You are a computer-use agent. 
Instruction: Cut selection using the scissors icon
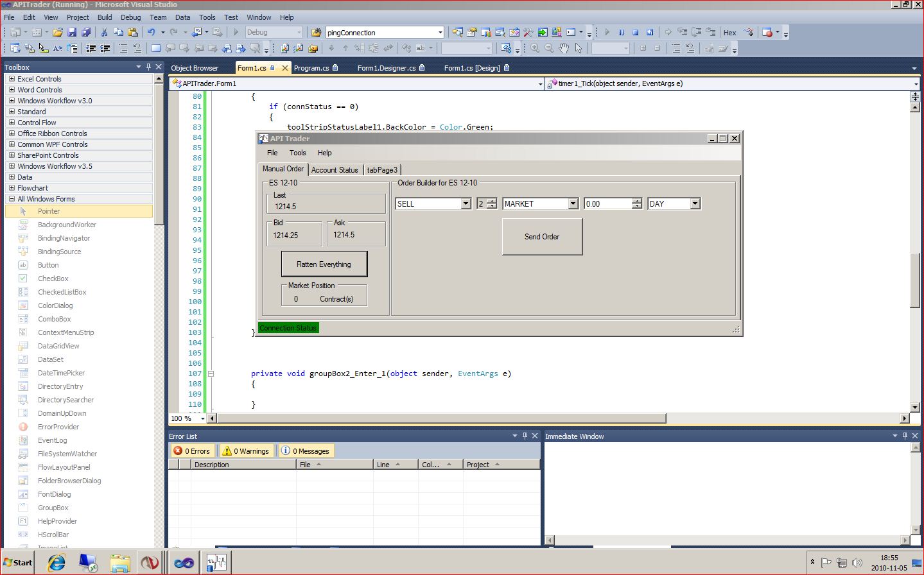[x=104, y=32]
